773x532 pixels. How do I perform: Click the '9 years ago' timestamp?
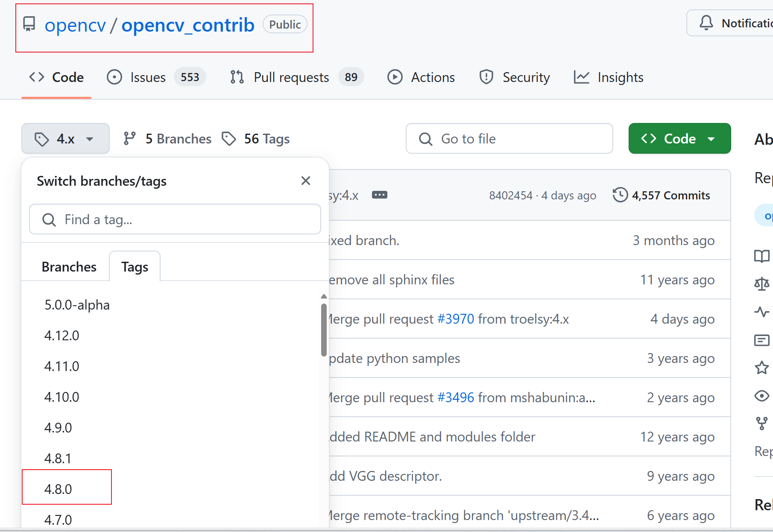681,476
